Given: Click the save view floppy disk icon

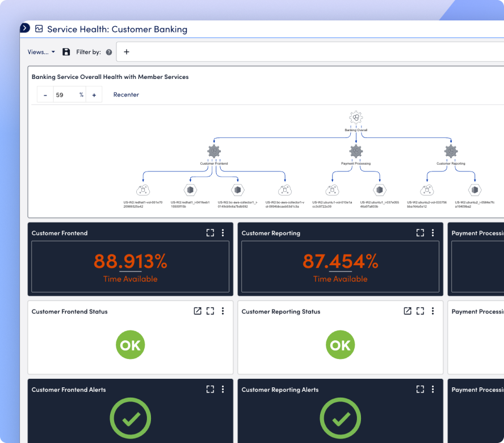Looking at the screenshot, I should pyautogui.click(x=66, y=52).
